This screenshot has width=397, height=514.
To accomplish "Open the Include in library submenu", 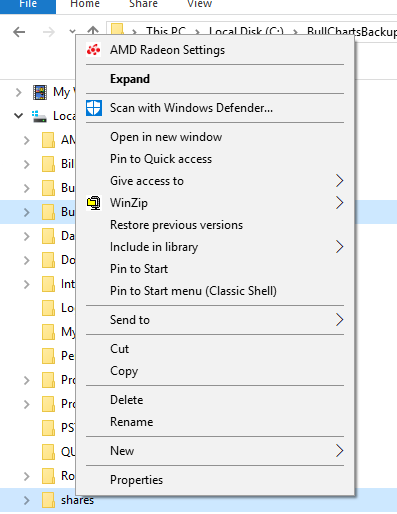I will tap(215, 247).
